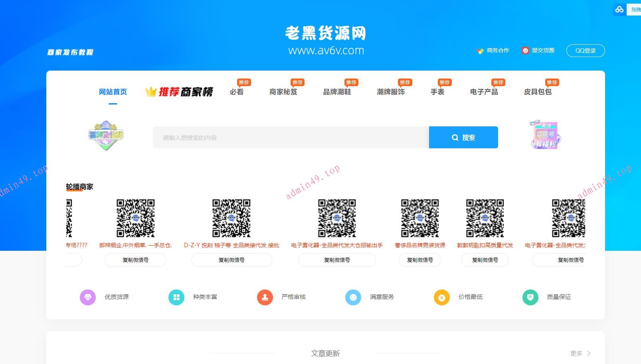Click the 质量保证 shield icon
641x364 pixels.
tap(530, 297)
